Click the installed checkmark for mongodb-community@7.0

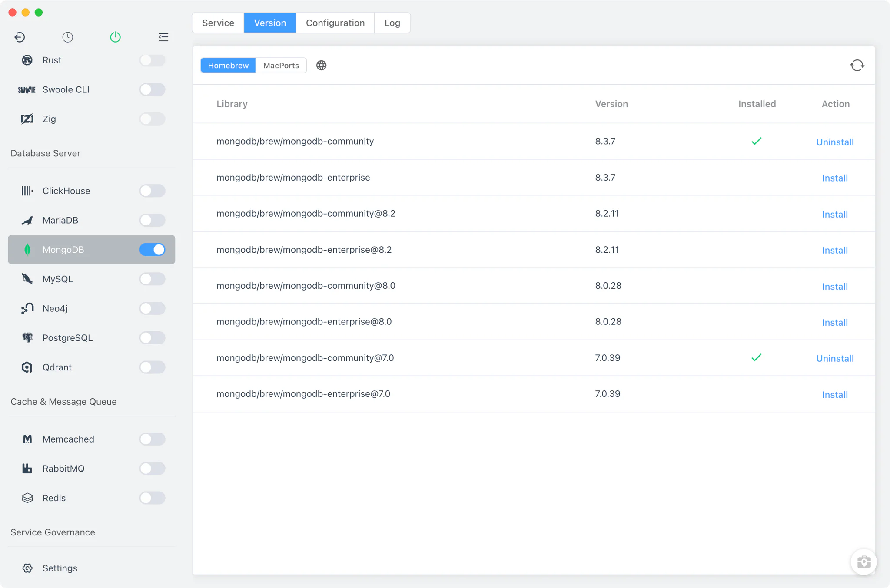click(756, 357)
